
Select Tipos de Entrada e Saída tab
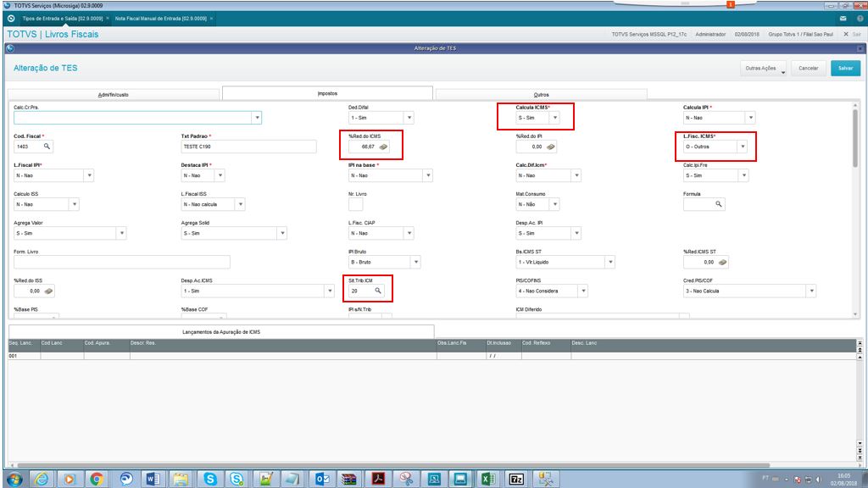coord(62,19)
